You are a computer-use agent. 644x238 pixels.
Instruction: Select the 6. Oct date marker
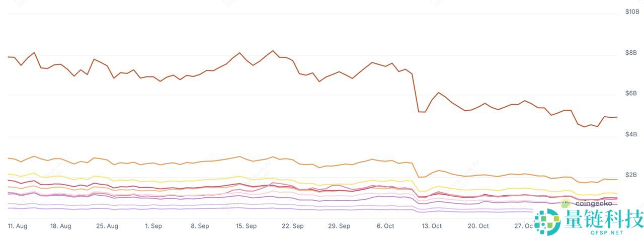(385, 226)
